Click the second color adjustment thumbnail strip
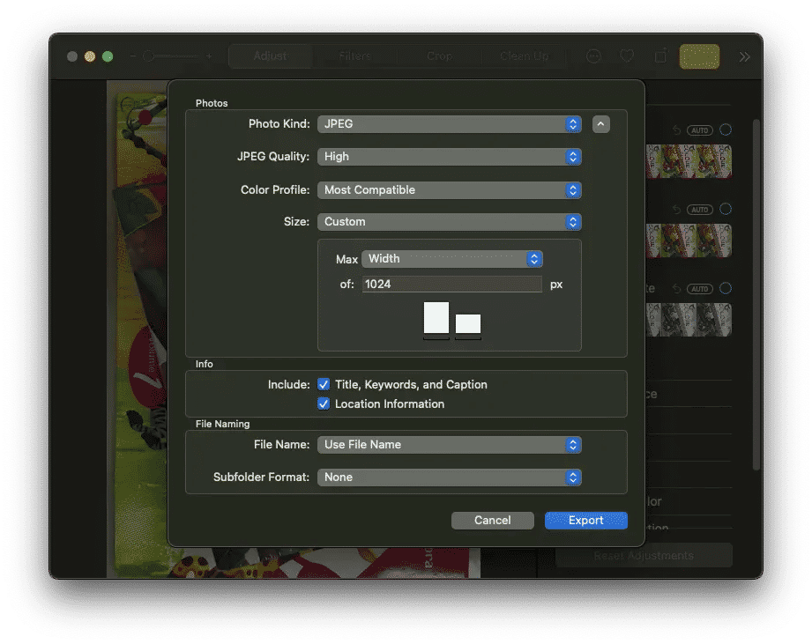The height and width of the screenshot is (644, 812). tap(689, 241)
